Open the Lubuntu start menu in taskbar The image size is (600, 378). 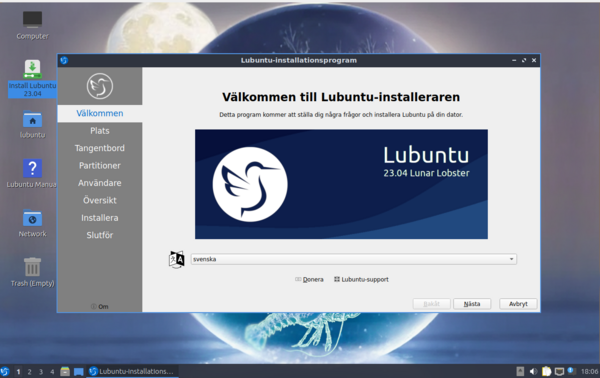pos(5,371)
